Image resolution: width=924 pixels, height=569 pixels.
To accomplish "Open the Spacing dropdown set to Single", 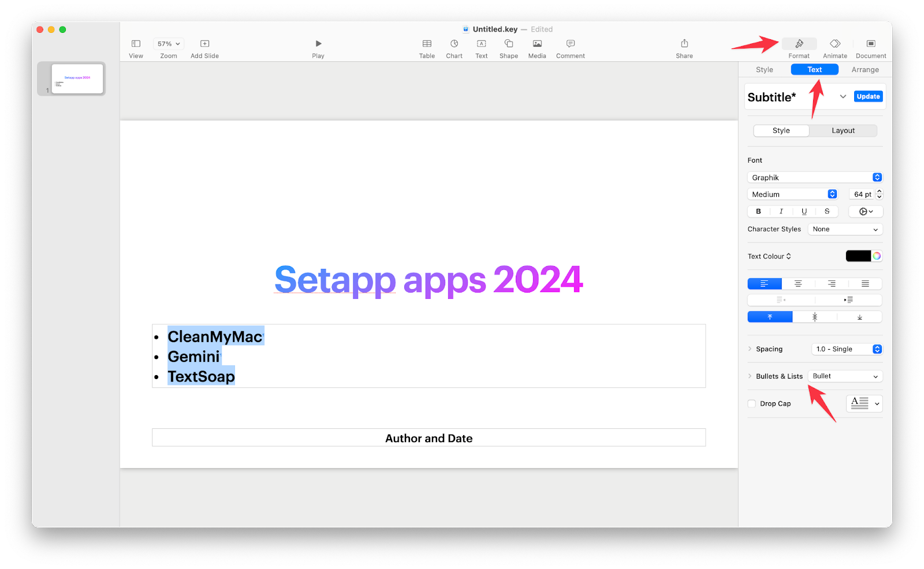I will click(846, 349).
